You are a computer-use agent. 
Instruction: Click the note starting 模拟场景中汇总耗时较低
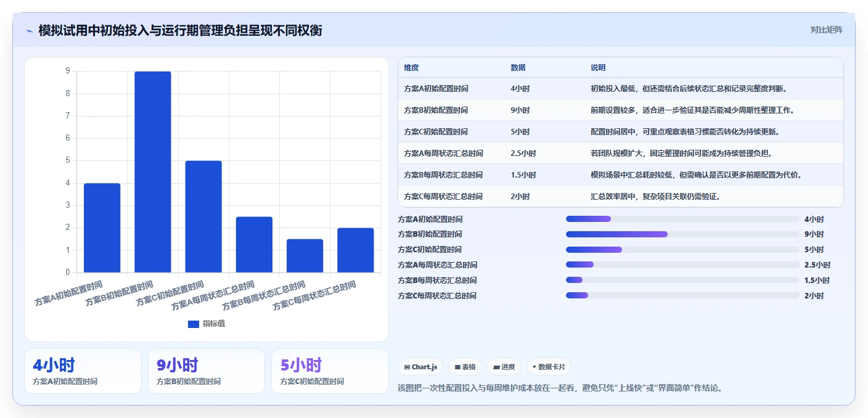point(696,175)
